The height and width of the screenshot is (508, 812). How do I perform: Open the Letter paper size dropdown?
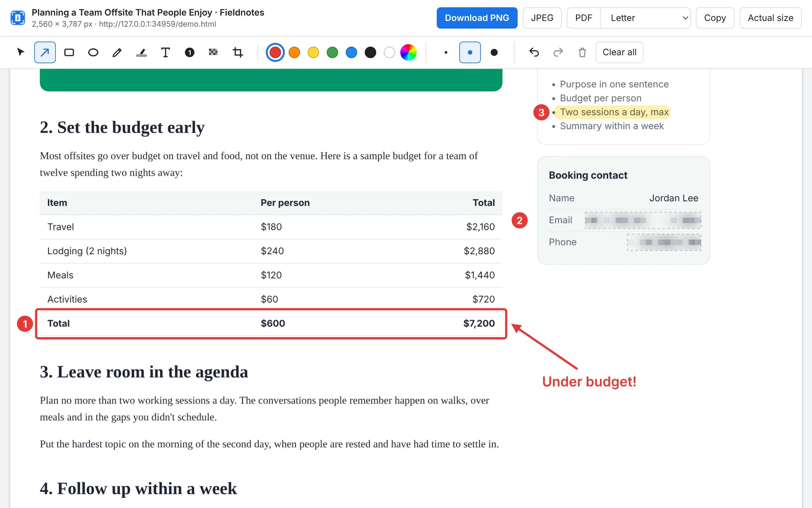click(645, 18)
